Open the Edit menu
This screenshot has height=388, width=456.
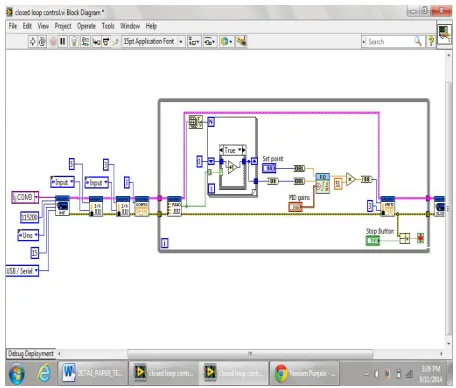[27, 26]
